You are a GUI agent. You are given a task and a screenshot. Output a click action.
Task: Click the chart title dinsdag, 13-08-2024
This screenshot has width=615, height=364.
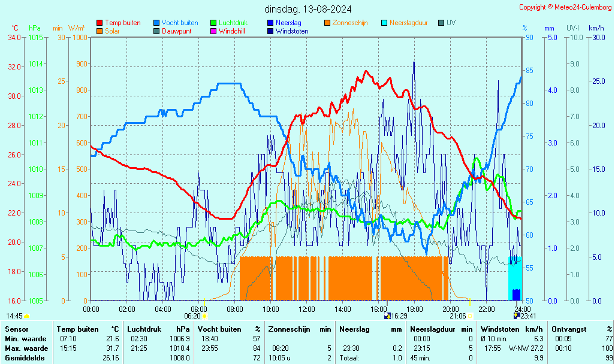click(x=309, y=9)
